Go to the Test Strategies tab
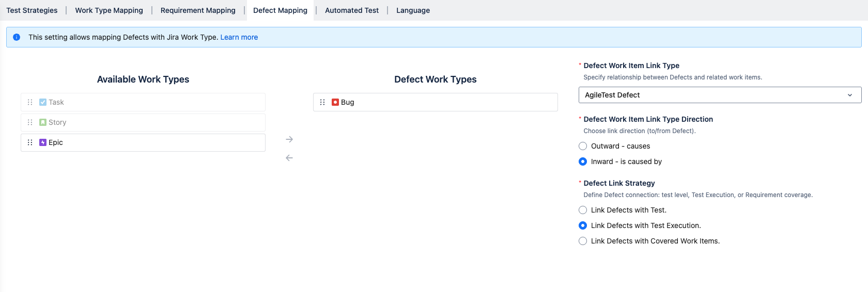 coord(32,10)
